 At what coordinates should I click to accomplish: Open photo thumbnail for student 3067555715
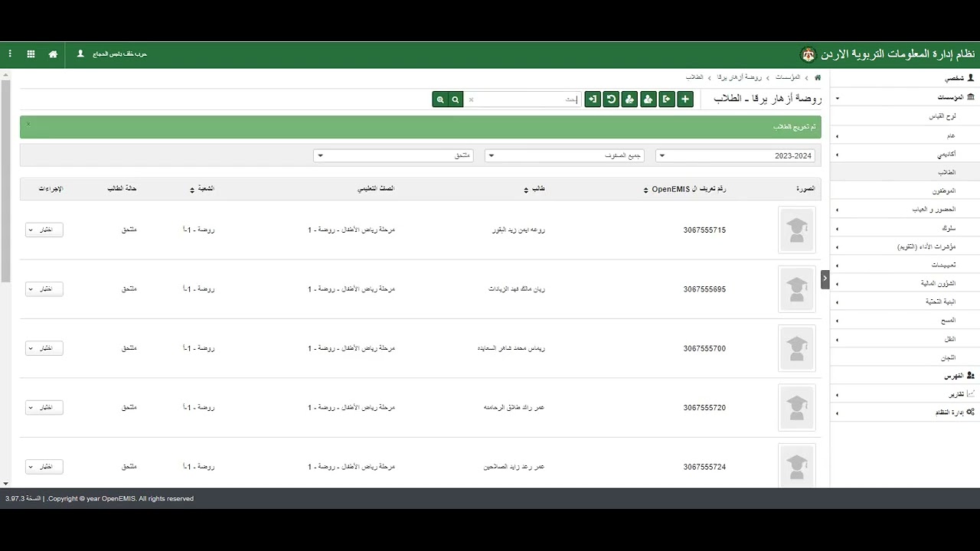(797, 230)
